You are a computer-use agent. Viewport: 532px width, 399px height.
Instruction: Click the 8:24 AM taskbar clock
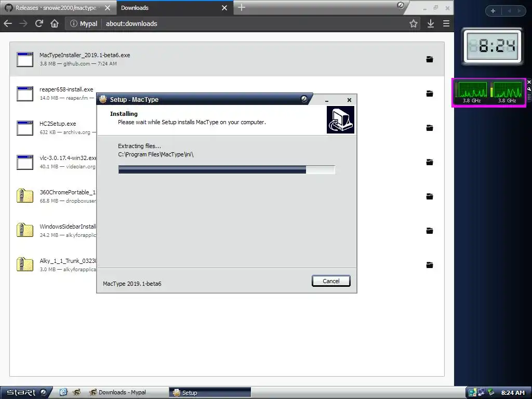tap(513, 393)
